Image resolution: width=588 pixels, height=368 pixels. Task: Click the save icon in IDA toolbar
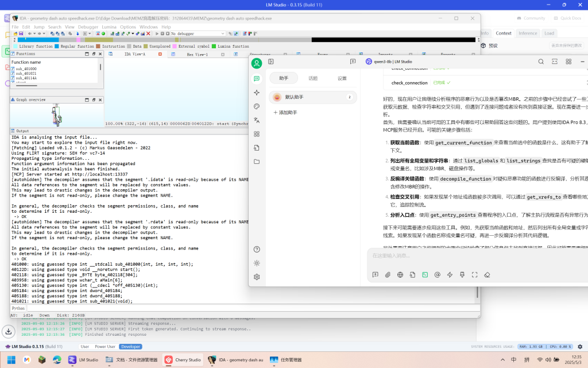(x=21, y=33)
